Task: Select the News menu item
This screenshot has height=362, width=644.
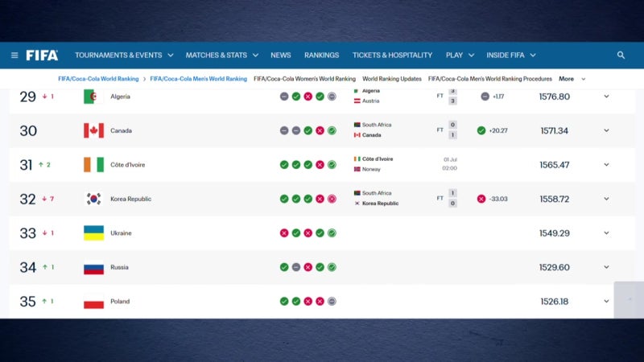Action: tap(280, 55)
